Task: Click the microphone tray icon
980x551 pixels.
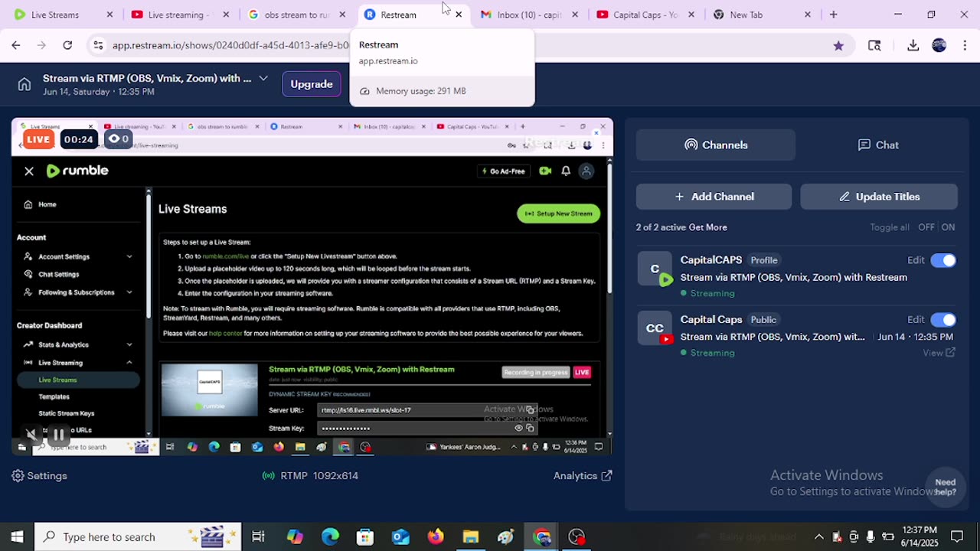Action: (x=871, y=536)
